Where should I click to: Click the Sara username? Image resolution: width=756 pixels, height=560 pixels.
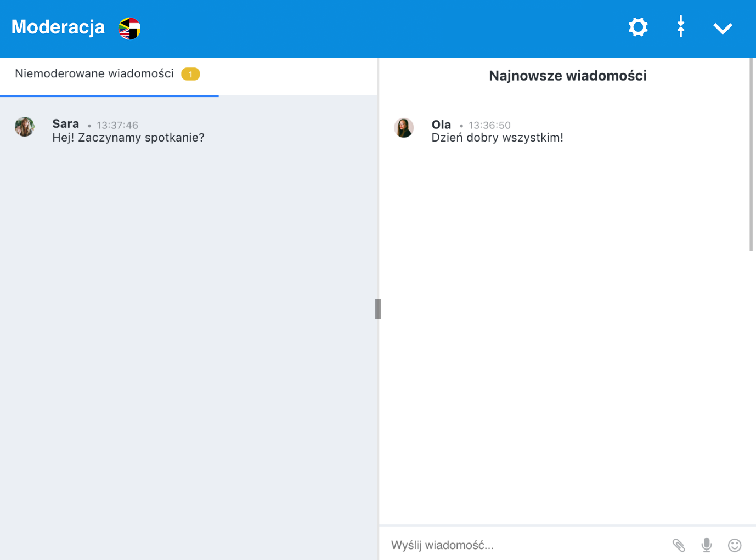tap(66, 124)
